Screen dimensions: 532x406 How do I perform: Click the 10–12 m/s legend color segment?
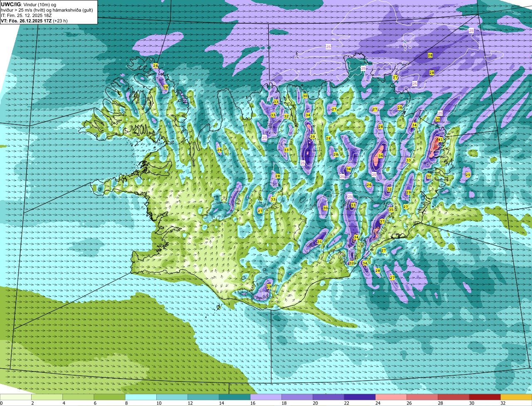pos(172,397)
